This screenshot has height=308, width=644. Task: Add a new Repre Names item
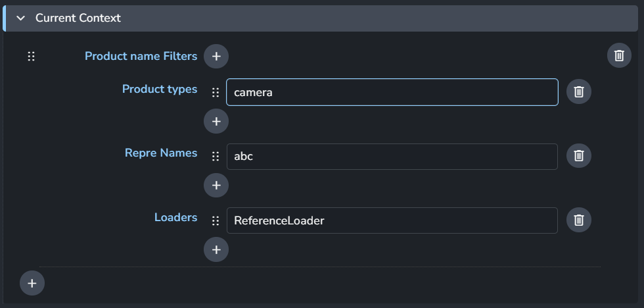click(216, 185)
